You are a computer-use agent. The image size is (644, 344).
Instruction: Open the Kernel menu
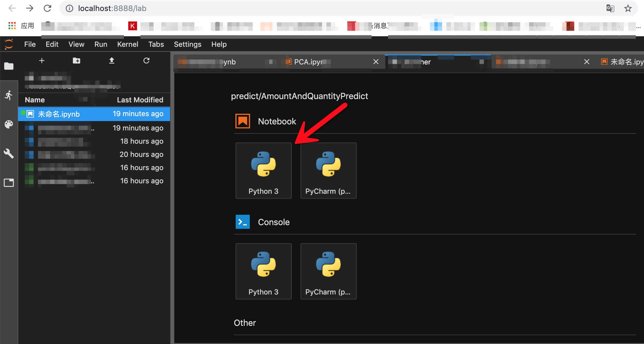[x=127, y=44]
